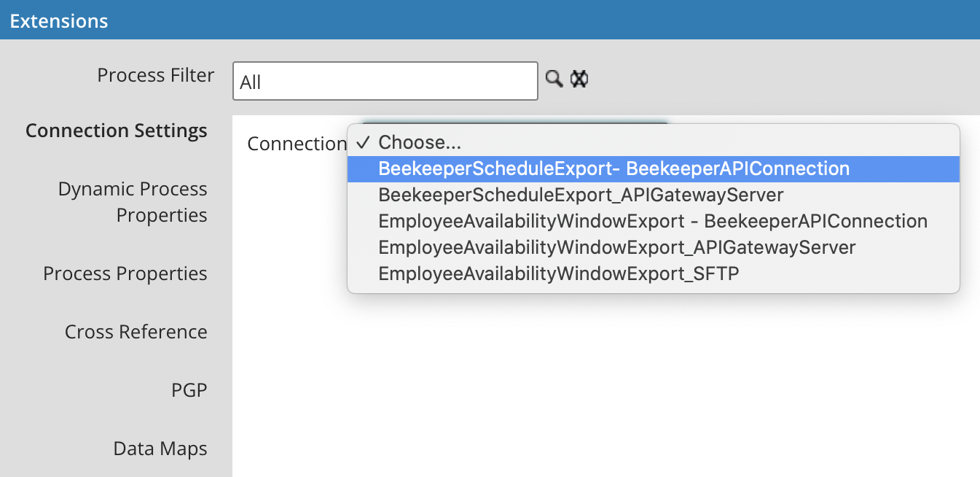This screenshot has width=980, height=477.
Task: Click the Process Filter label
Action: (156, 75)
